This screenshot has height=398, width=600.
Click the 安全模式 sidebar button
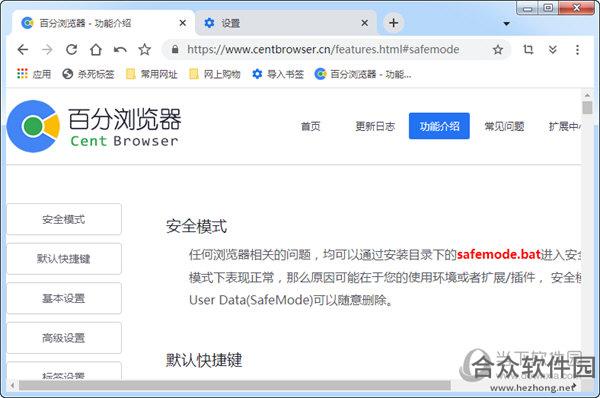click(64, 219)
